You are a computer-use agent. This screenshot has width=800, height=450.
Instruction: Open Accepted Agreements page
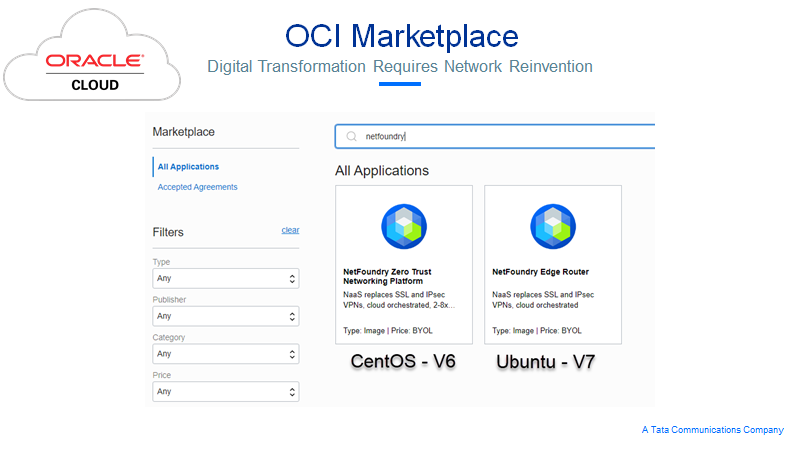(197, 187)
